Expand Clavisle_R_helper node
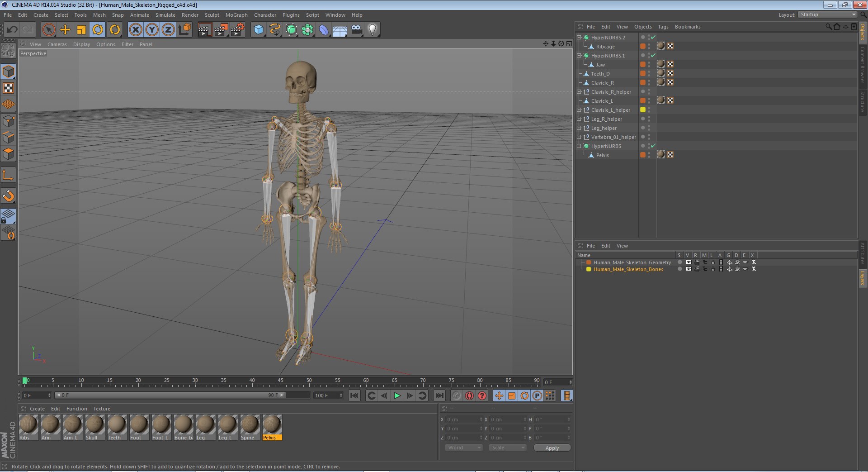 (x=579, y=92)
